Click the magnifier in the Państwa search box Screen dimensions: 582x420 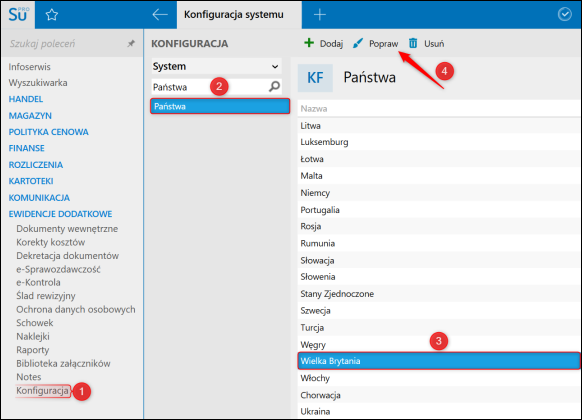coord(274,86)
